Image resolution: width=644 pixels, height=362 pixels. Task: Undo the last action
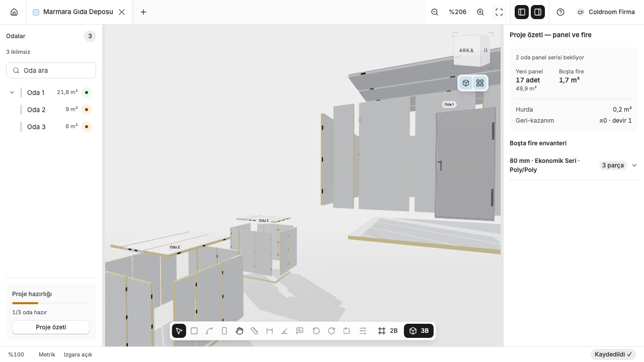click(316, 331)
